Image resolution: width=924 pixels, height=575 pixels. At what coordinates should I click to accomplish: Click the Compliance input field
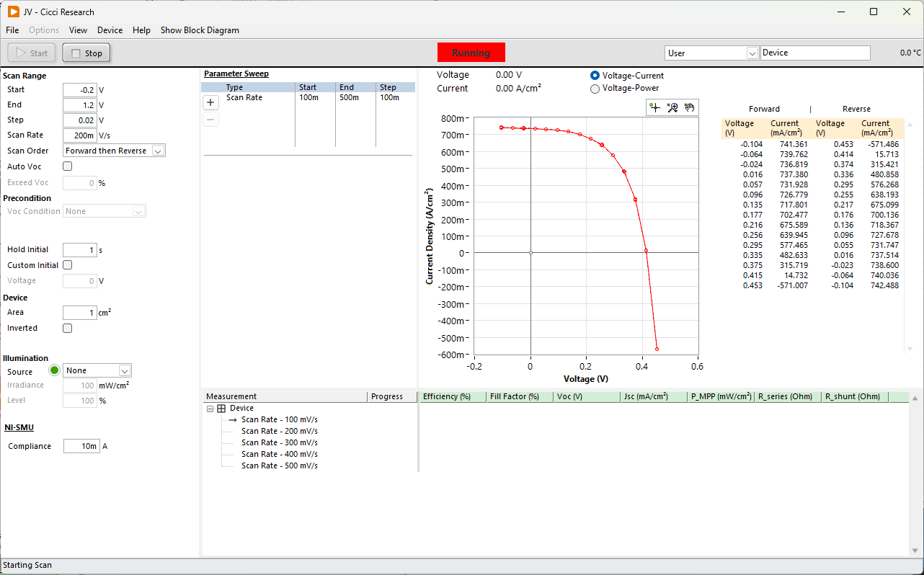coord(81,446)
